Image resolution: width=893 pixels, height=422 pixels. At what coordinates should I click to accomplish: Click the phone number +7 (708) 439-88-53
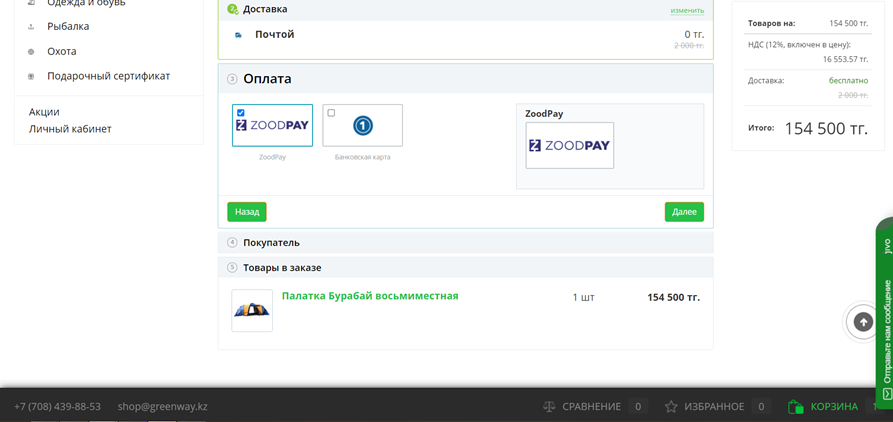58,407
